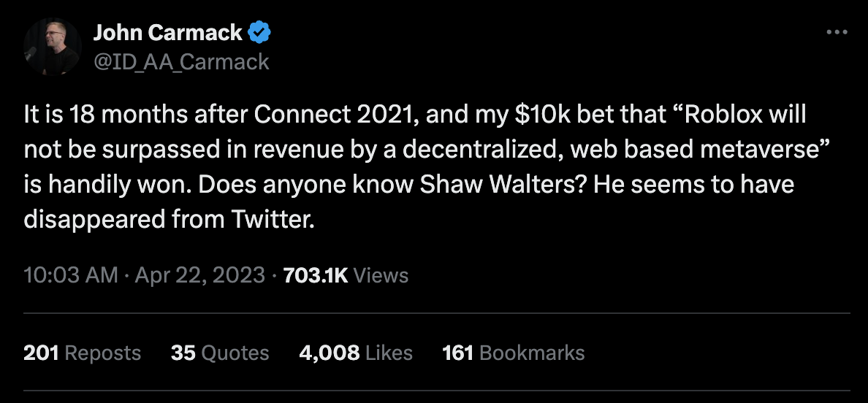868x403 pixels.
Task: Show the 201 Reposts list
Action: click(x=82, y=353)
